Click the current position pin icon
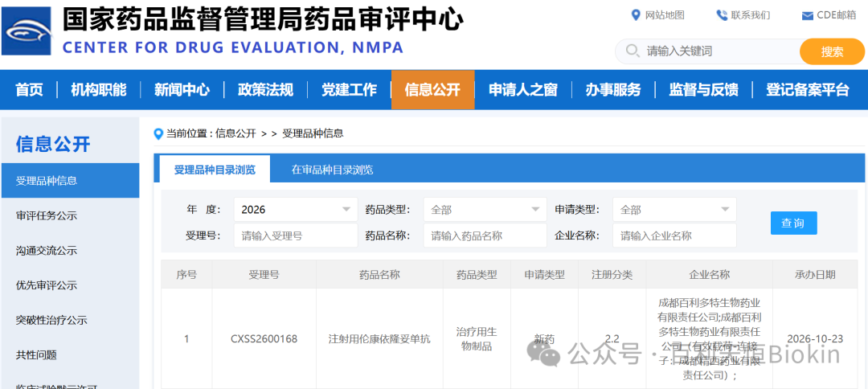868x389 pixels. pyautogui.click(x=159, y=133)
